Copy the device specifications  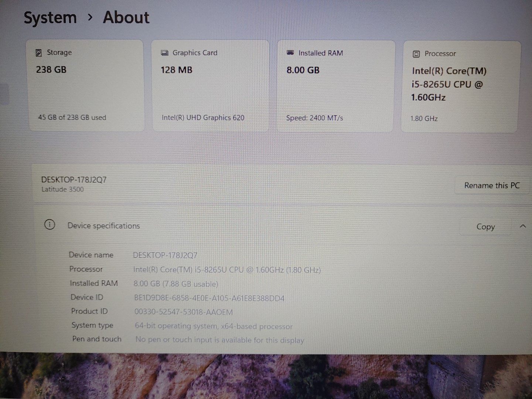pos(485,227)
